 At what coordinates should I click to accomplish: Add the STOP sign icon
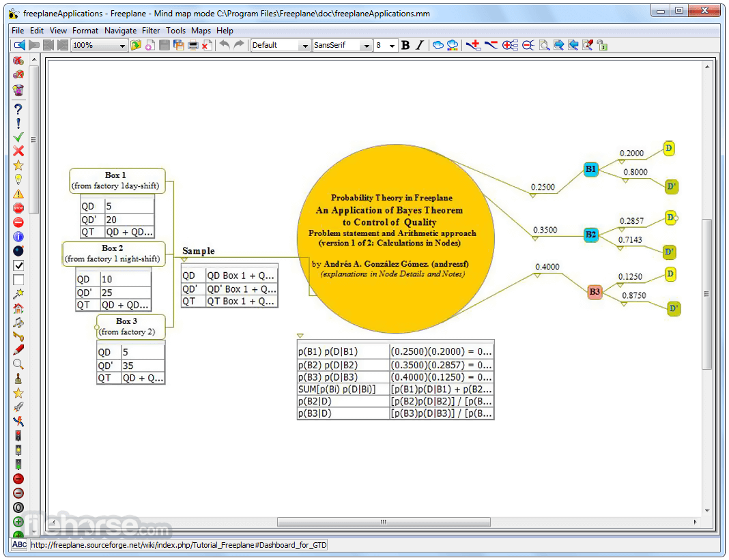pos(18,208)
